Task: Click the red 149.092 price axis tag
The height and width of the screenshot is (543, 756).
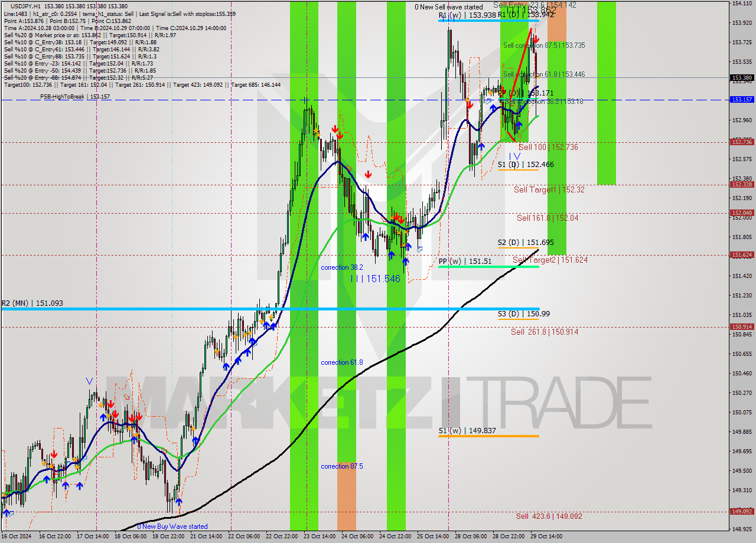Action: click(x=742, y=512)
